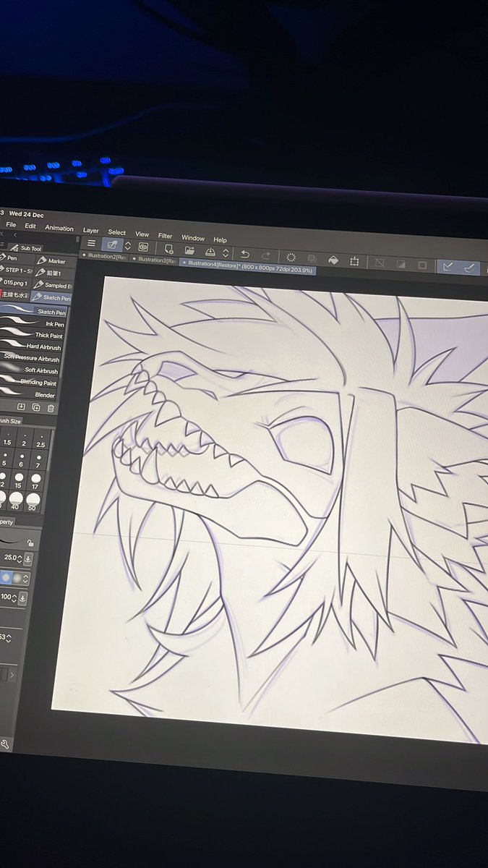Viewport: 488px width, 868px height.
Task: Select the Sampled sub tool group
Action: click(53, 286)
